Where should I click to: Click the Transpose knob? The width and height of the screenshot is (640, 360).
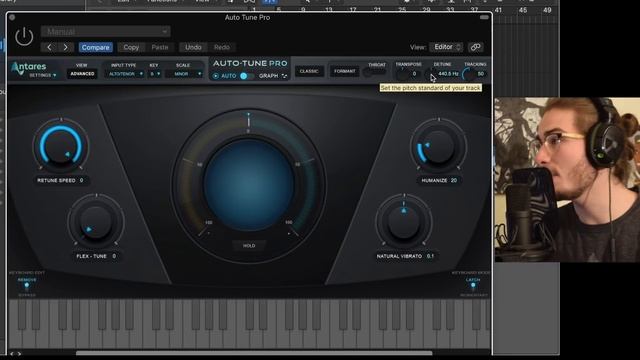pyautogui.click(x=403, y=74)
